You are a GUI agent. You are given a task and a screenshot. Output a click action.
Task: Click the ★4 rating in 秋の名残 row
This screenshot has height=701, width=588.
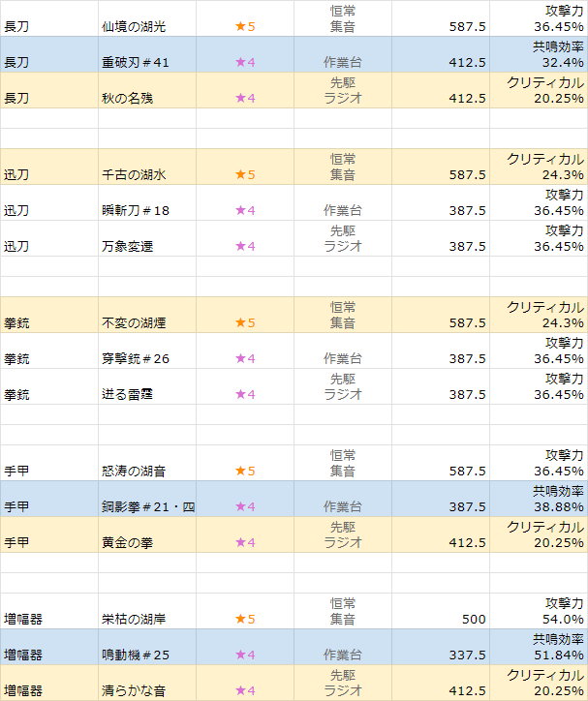pos(245,98)
